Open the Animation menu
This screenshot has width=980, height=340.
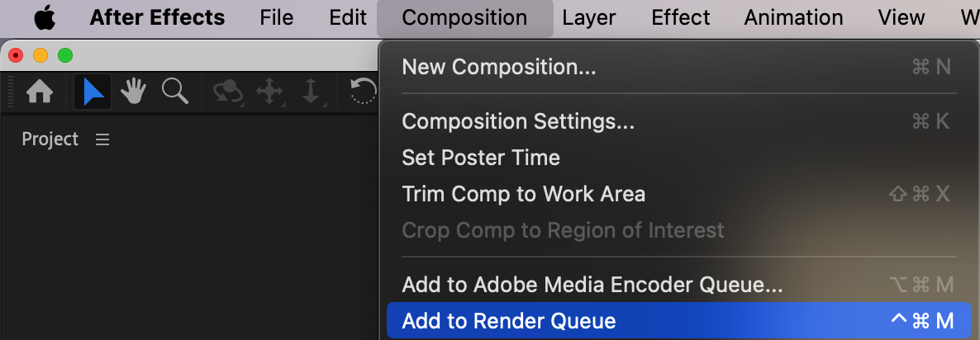click(793, 18)
